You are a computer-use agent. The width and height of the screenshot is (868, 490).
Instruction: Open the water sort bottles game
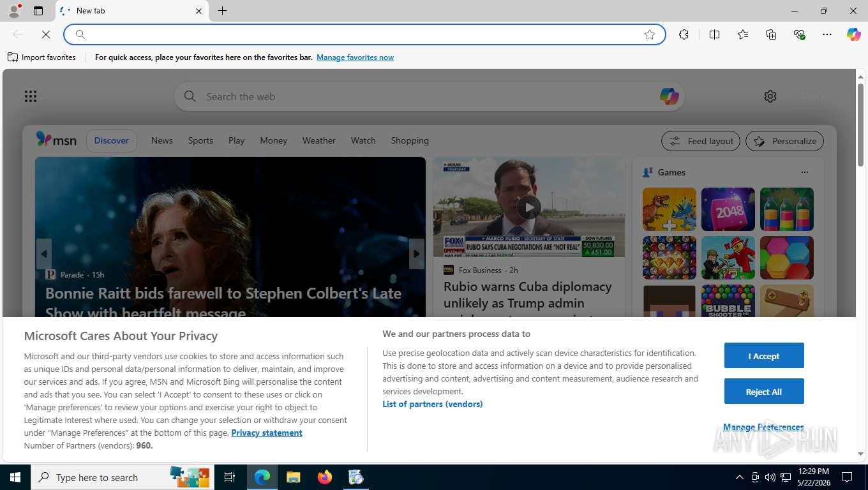click(x=787, y=209)
